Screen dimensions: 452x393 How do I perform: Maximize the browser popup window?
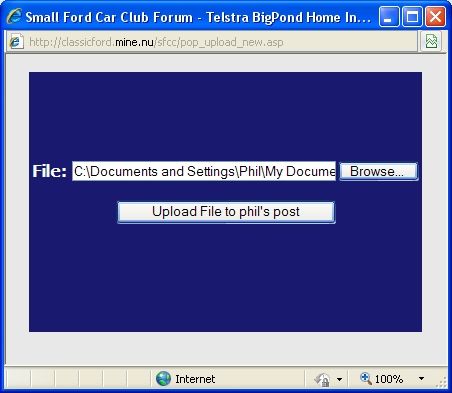pos(412,17)
